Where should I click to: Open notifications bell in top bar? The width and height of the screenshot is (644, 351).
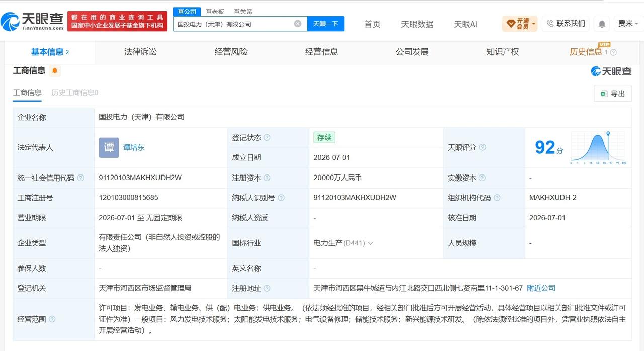click(602, 24)
